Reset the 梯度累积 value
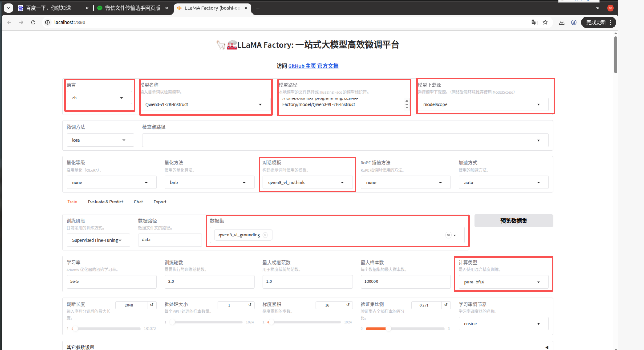Image resolution: width=644 pixels, height=350 pixels. point(348,305)
